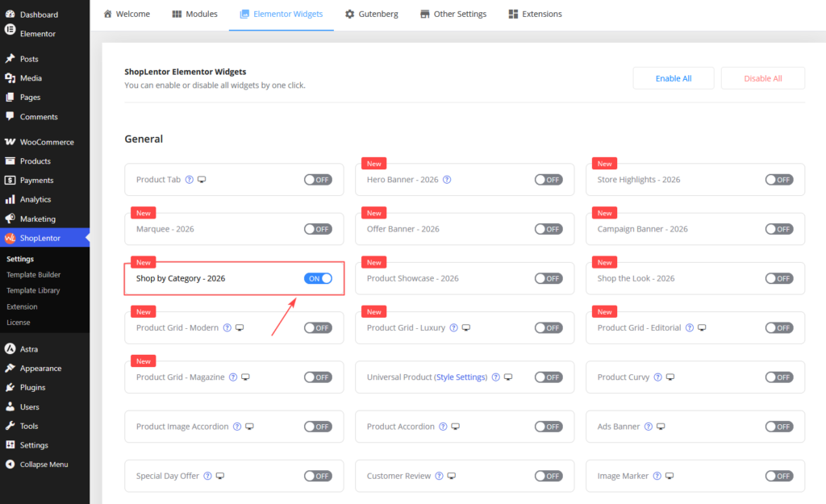
Task: Click help icon beside Product Grid - Editorial
Action: (x=690, y=327)
